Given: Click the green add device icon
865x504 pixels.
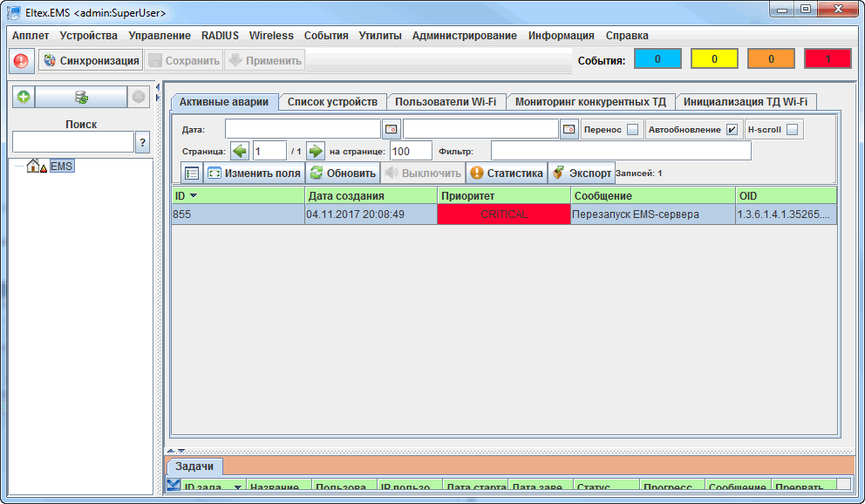Looking at the screenshot, I should point(24,97).
